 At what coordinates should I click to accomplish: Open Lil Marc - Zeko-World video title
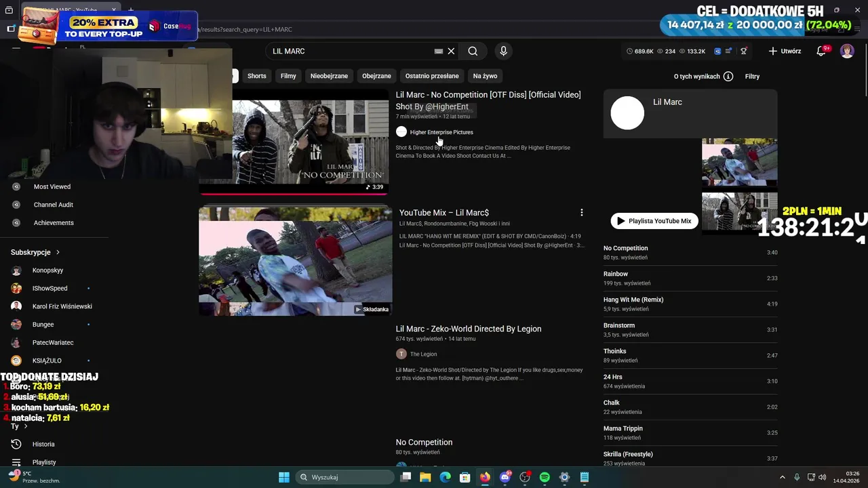point(469,329)
